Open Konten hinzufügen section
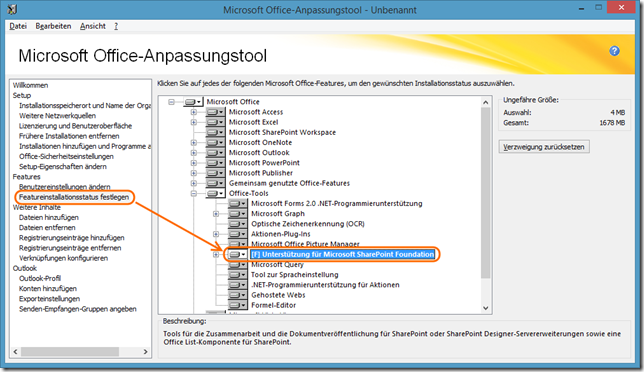The image size is (644, 372). [48, 289]
